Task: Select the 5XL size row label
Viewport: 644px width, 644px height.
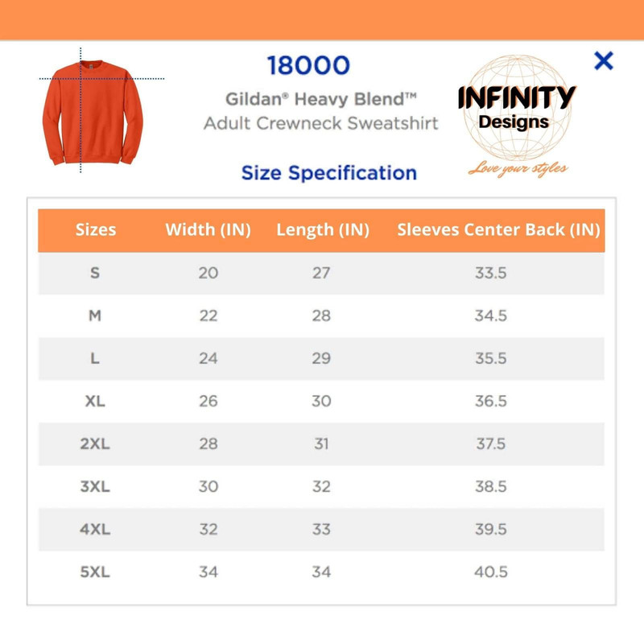Action: (x=95, y=572)
